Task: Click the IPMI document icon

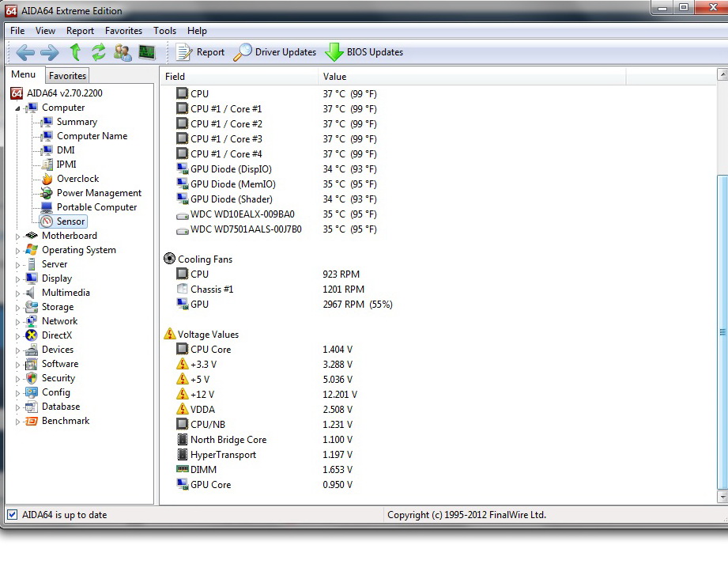Action: point(47,165)
